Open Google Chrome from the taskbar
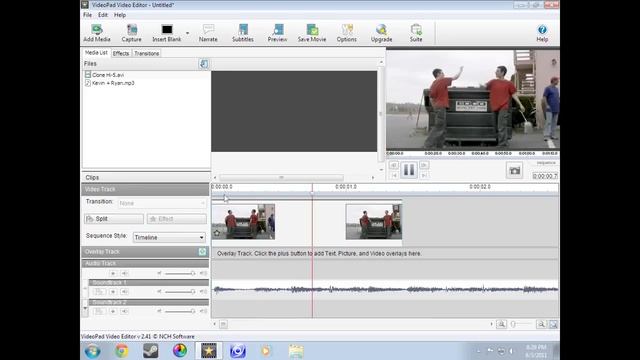The width and height of the screenshot is (640, 360). 122,351
